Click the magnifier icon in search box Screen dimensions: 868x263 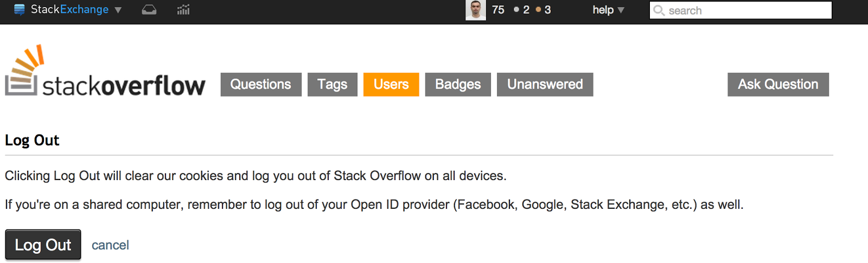659,10
